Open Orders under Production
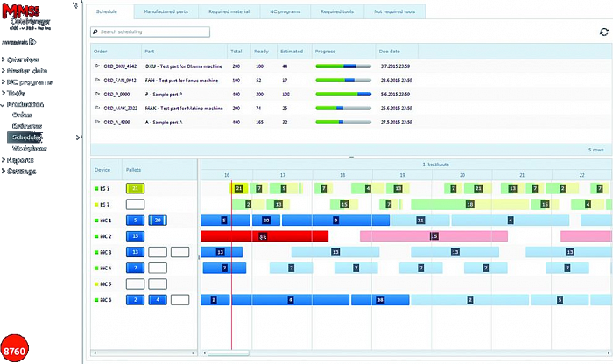Image resolution: width=613 pixels, height=364 pixels. pyautogui.click(x=22, y=115)
